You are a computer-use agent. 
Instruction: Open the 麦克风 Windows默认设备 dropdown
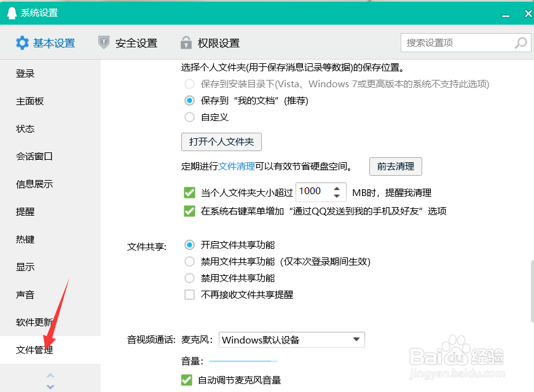pyautogui.click(x=291, y=340)
